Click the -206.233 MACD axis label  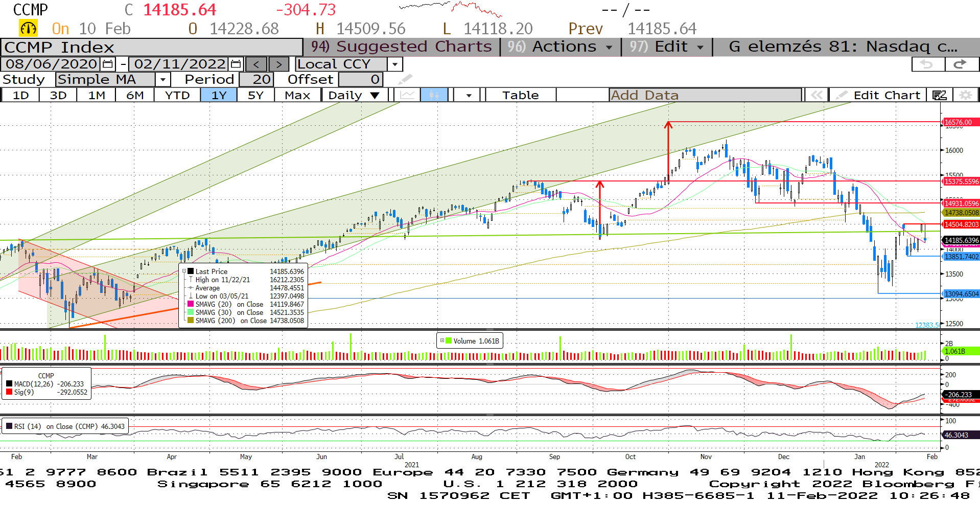click(x=961, y=395)
